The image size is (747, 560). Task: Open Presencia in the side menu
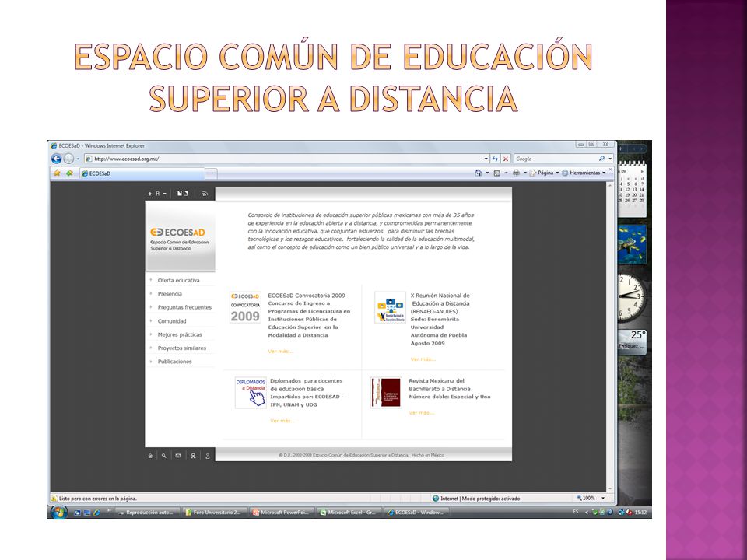(x=170, y=294)
